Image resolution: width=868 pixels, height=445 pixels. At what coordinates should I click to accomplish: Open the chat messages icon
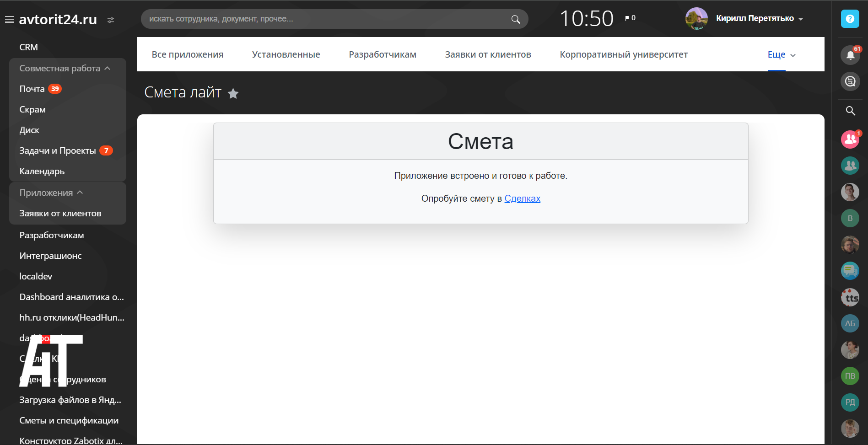(850, 81)
